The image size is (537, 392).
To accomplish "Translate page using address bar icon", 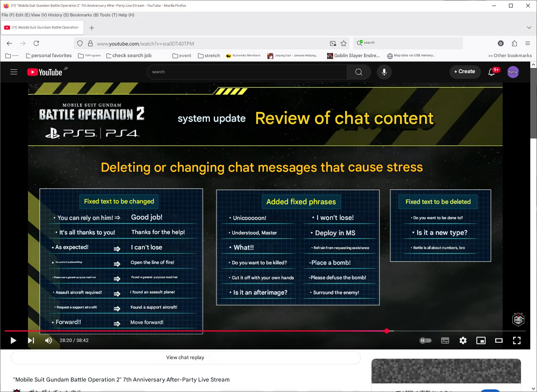I will pos(333,43).
